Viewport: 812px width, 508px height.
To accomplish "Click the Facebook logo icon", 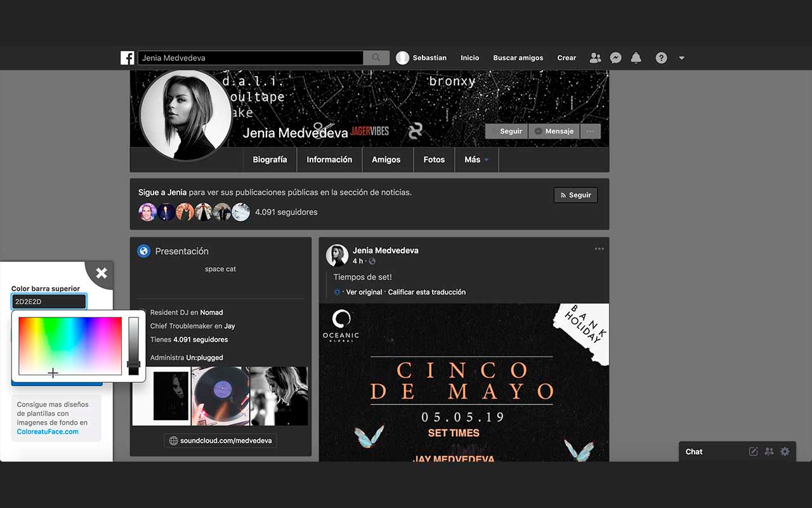I will (128, 58).
